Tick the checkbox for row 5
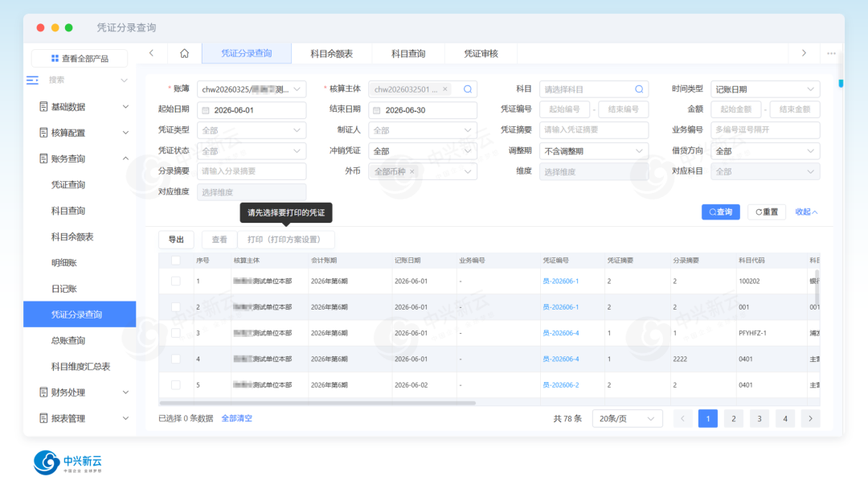The height and width of the screenshot is (489, 868). 175,385
